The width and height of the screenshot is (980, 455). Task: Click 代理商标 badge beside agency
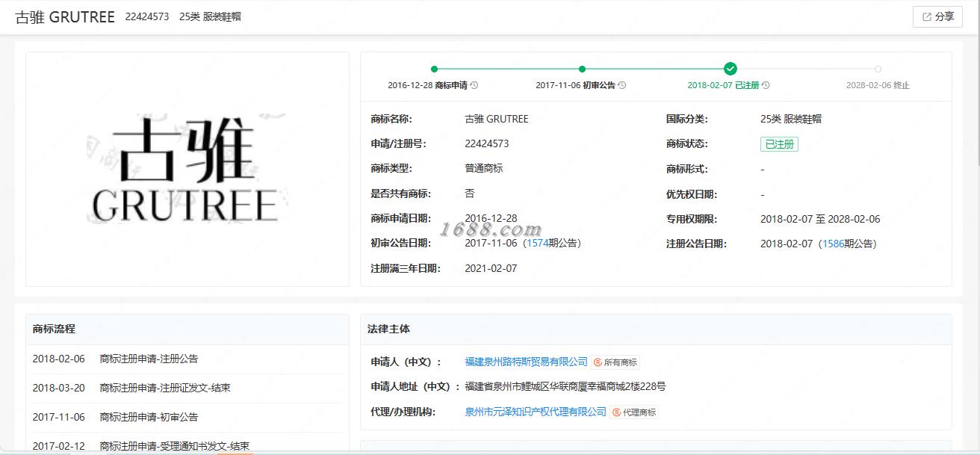click(x=635, y=412)
